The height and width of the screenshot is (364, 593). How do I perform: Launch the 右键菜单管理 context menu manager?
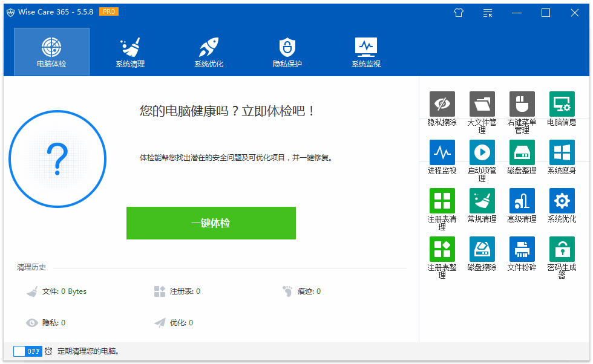point(522,105)
